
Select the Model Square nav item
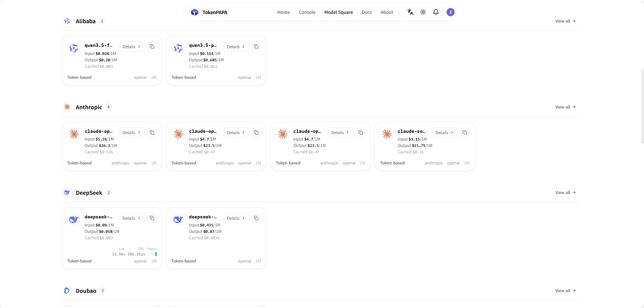coord(338,12)
